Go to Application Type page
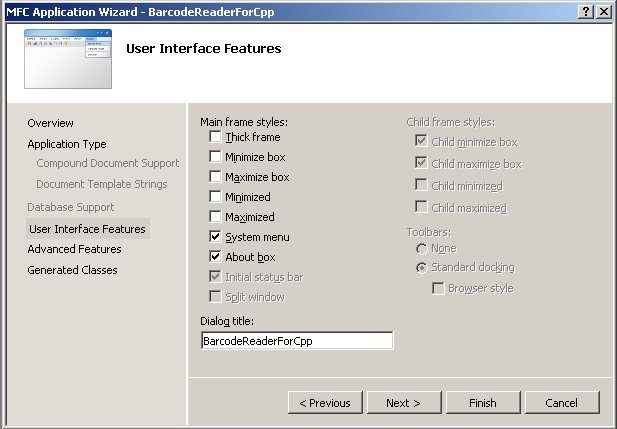 pyautogui.click(x=66, y=144)
